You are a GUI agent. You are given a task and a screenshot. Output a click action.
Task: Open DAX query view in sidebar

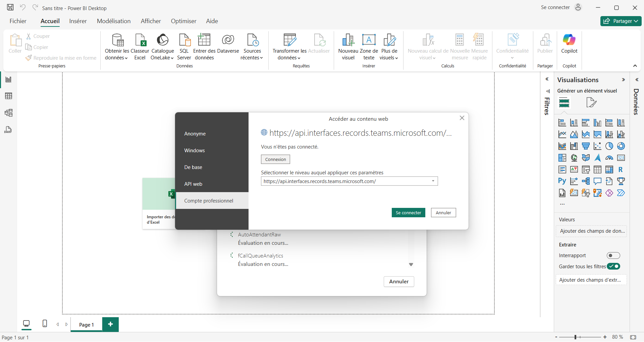[x=9, y=130]
